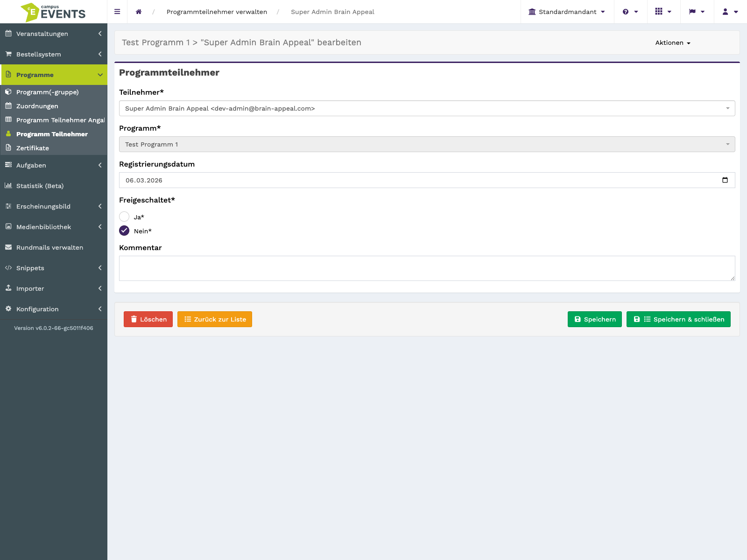Open the help question mark menu
The image size is (747, 560).
tap(630, 12)
